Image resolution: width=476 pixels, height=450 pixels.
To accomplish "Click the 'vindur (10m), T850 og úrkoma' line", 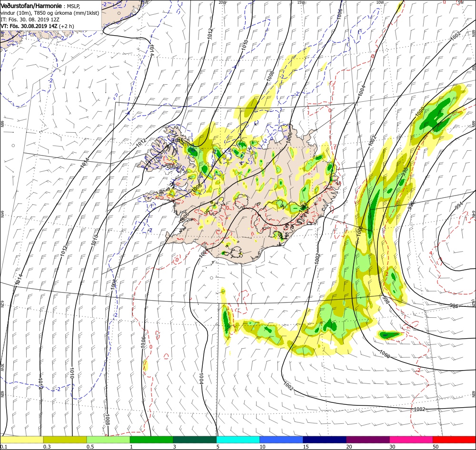I will tap(50, 13).
